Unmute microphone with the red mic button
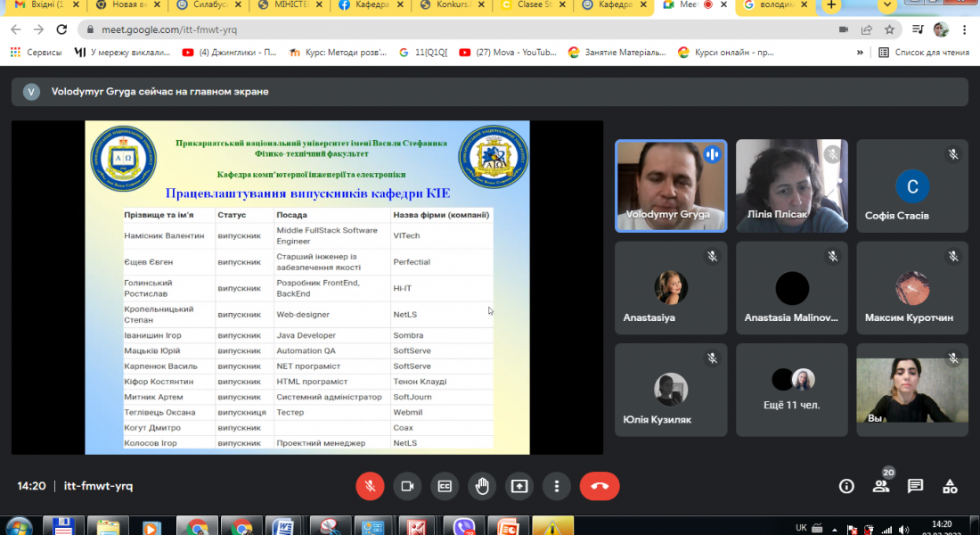This screenshot has height=535, width=980. tap(370, 486)
